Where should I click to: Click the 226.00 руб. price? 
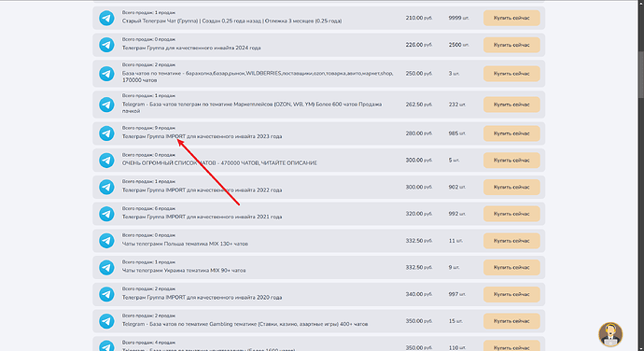click(x=419, y=45)
